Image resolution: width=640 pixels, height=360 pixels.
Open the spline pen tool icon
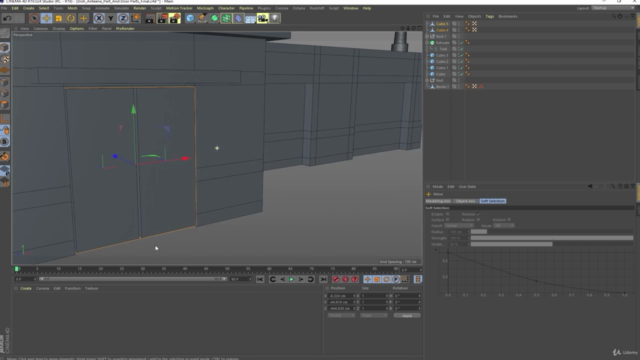click(202, 18)
